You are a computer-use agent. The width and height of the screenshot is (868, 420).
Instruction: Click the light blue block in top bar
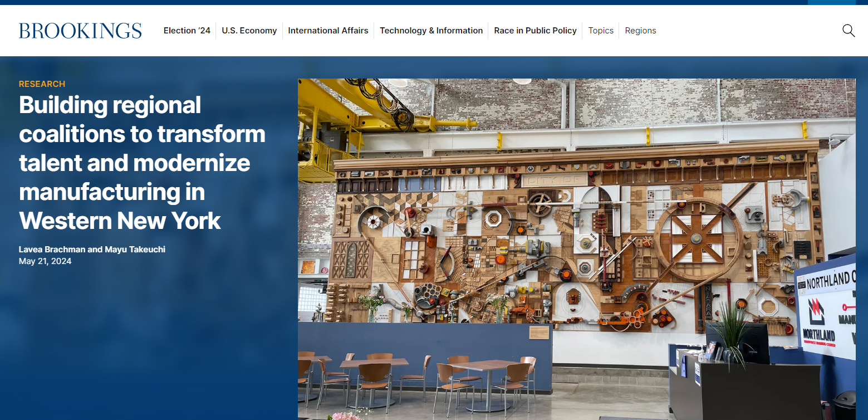pos(831,2)
